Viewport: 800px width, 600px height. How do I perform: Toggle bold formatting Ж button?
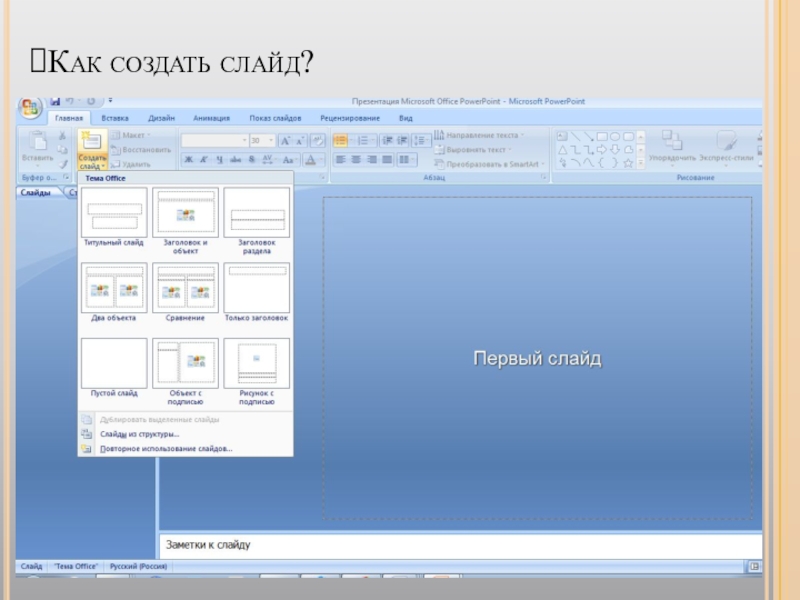(188, 159)
